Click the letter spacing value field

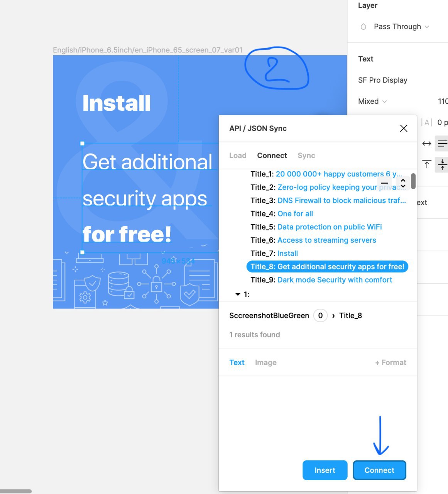coord(443,122)
